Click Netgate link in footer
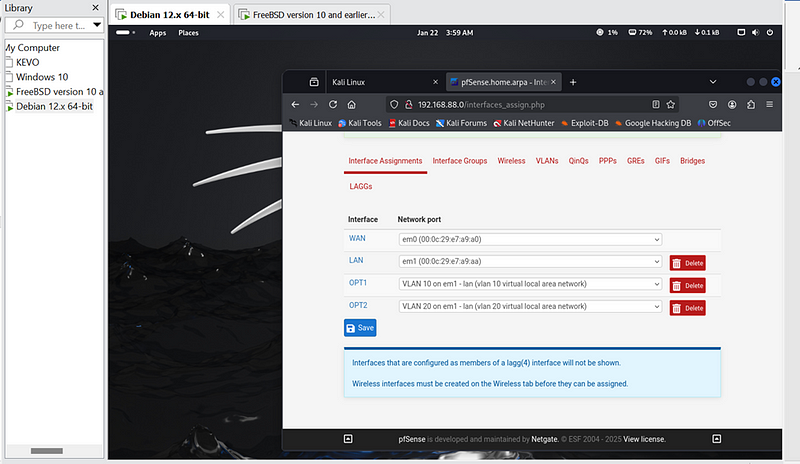 coord(545,439)
